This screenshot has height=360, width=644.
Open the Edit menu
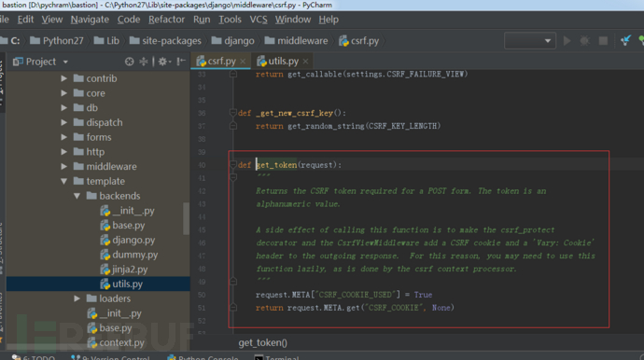tap(25, 20)
